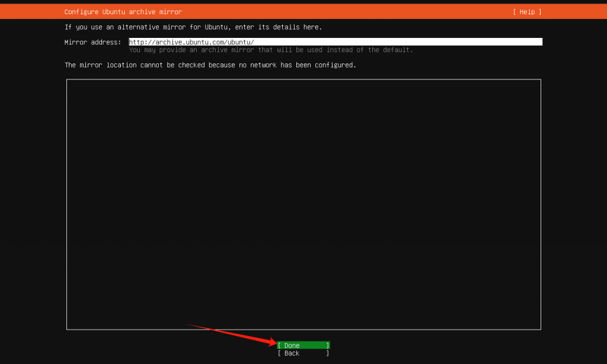Image resolution: width=607 pixels, height=364 pixels.
Task: Open the Help menu in header
Action: tap(527, 12)
